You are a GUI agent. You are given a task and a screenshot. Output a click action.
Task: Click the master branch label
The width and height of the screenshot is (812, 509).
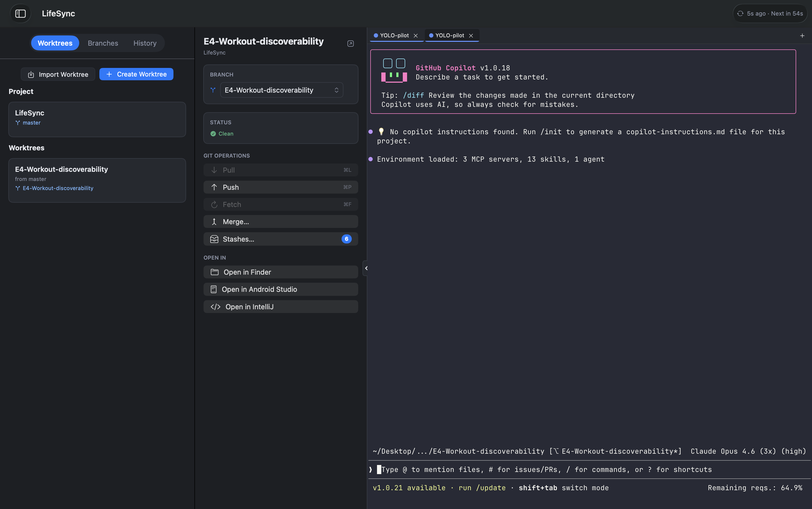[31, 122]
